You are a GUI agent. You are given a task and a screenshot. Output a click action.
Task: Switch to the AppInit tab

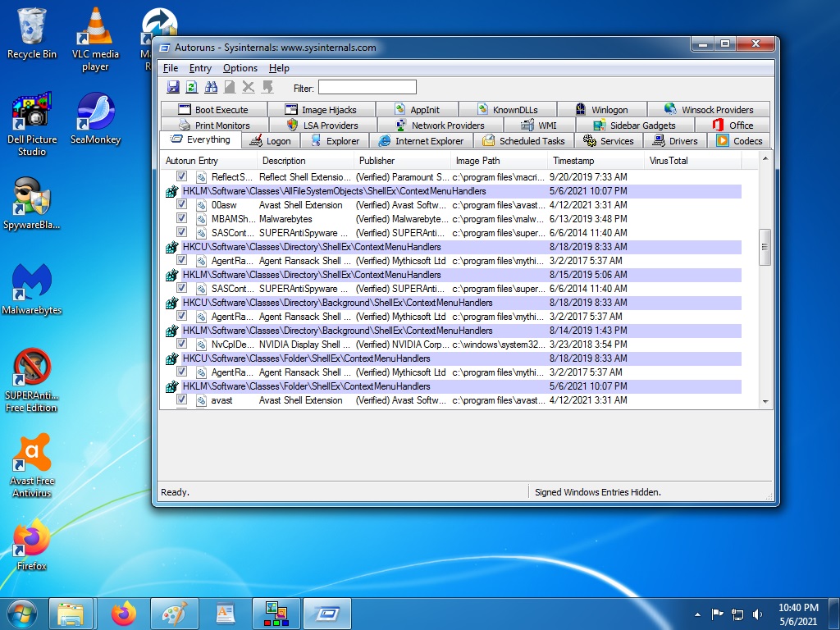(417, 110)
